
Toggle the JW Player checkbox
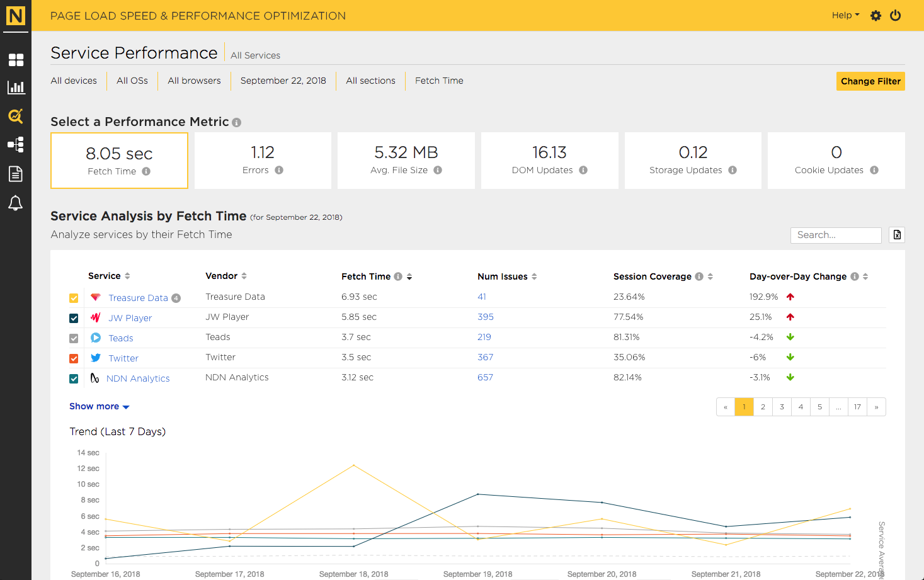pos(74,318)
